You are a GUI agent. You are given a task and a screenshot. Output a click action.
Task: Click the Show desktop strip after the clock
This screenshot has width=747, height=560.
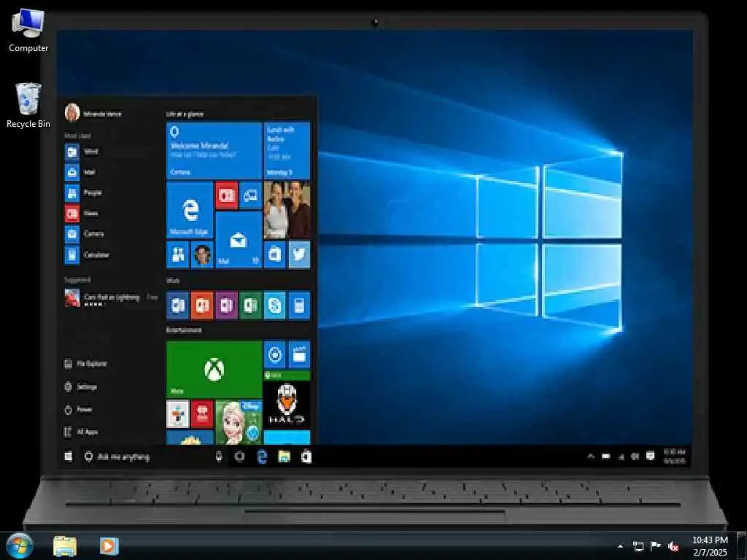tap(742, 546)
